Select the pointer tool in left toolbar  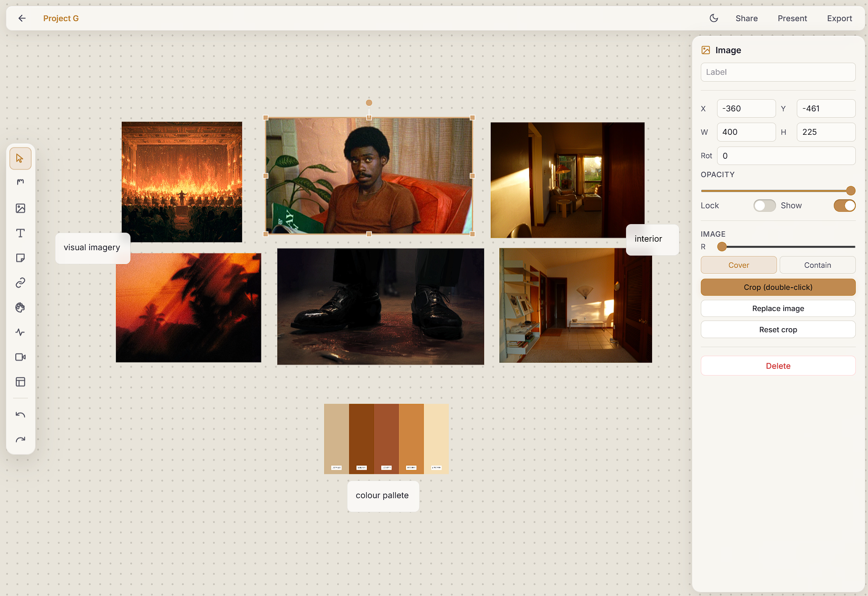tap(20, 159)
